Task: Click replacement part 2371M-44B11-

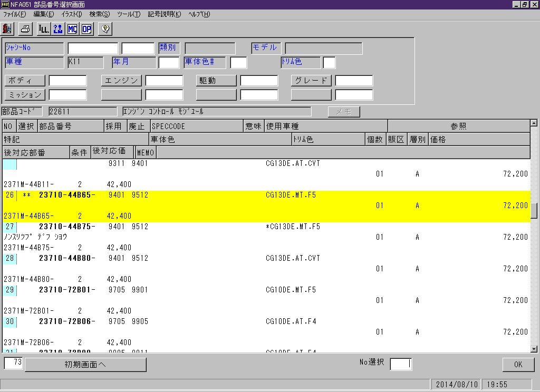Action: 28,184
